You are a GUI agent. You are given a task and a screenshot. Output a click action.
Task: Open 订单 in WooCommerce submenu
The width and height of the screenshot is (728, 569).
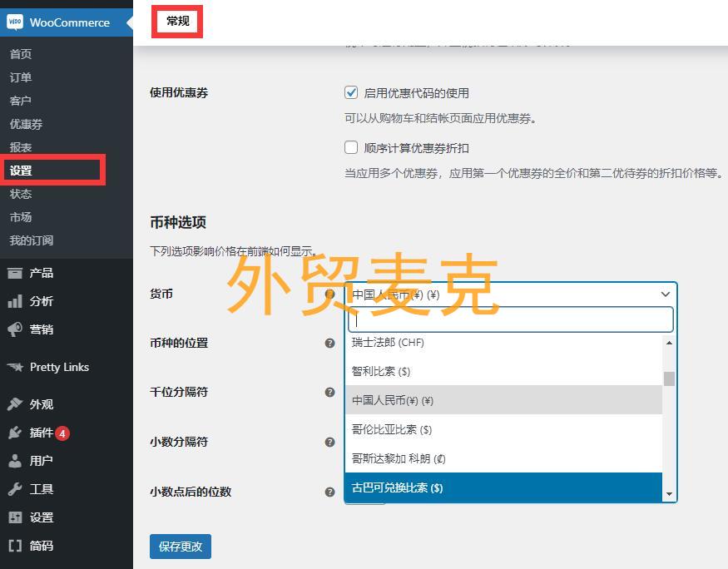(x=21, y=77)
